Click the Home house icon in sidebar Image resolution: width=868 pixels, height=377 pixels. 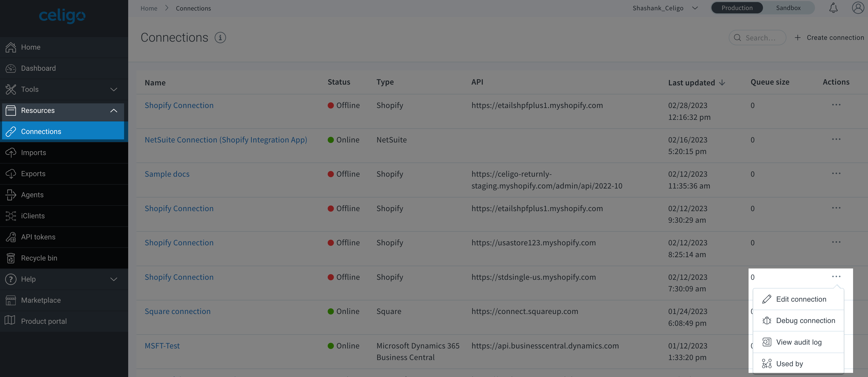(x=11, y=47)
